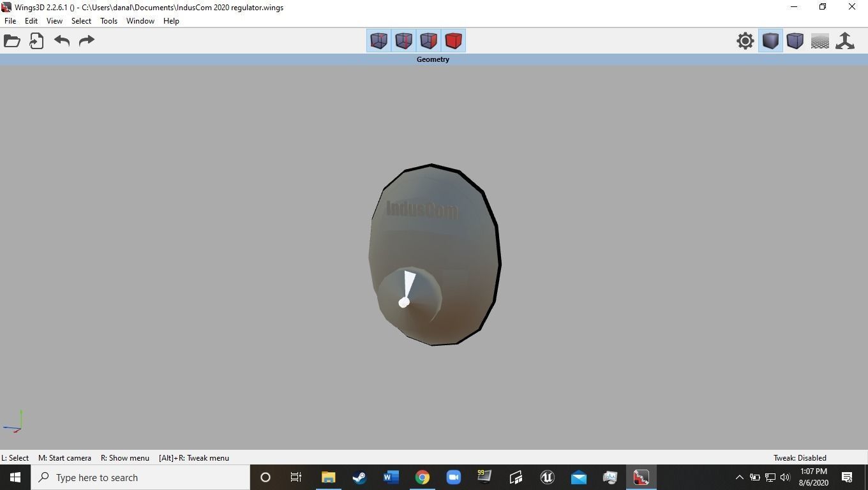Click the IndusCom embossed text on model
This screenshot has height=490, width=868.
[x=422, y=209]
